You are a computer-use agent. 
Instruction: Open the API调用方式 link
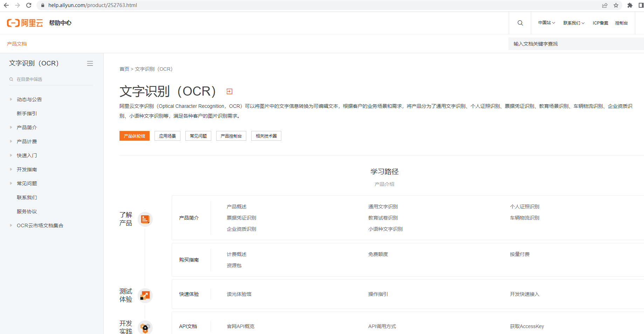(382, 326)
